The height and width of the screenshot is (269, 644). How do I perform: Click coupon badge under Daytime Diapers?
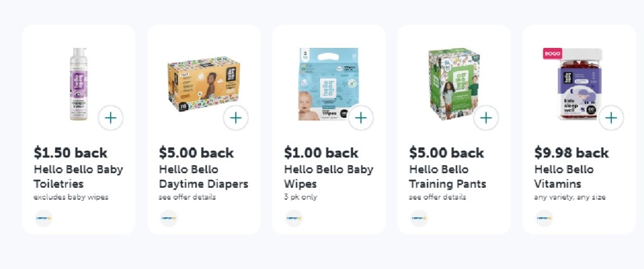tap(169, 218)
